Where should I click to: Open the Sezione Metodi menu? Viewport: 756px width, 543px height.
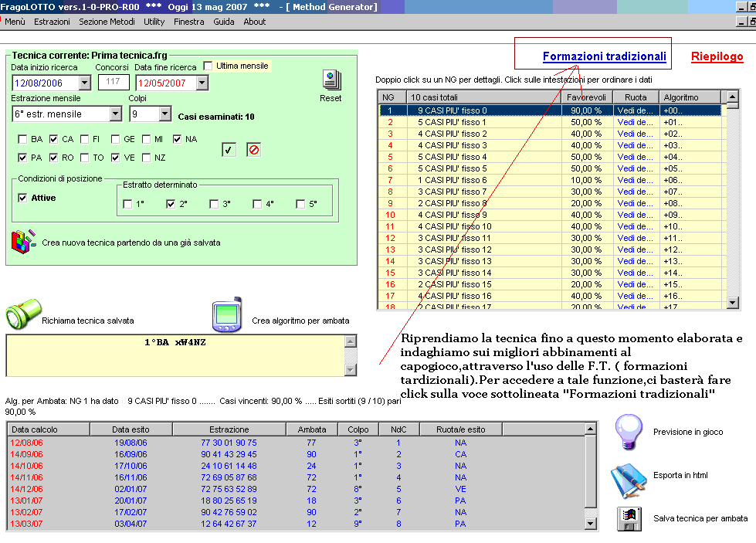[107, 22]
